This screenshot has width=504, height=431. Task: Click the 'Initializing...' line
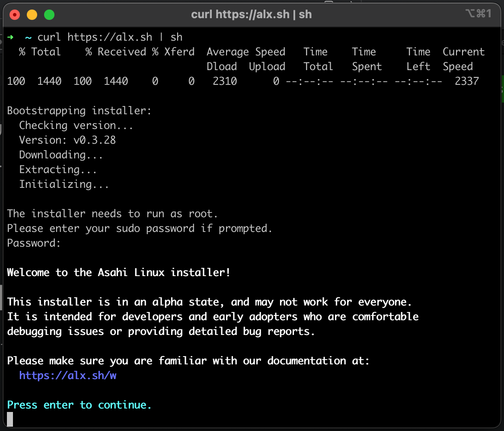click(64, 184)
